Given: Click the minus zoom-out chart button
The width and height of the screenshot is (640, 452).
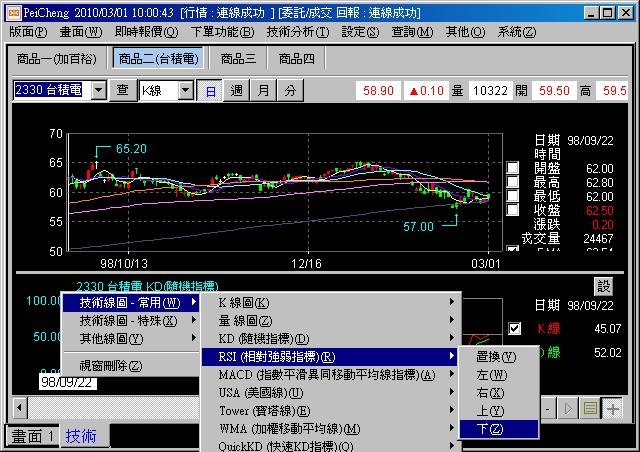Looking at the screenshot, I should (x=549, y=409).
